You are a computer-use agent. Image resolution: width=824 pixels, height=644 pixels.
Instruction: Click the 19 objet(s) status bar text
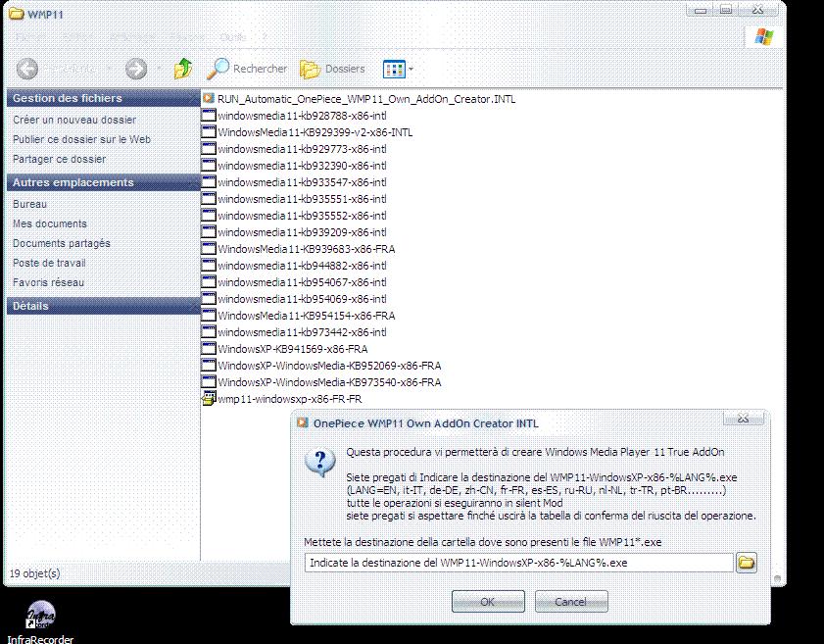(34, 573)
